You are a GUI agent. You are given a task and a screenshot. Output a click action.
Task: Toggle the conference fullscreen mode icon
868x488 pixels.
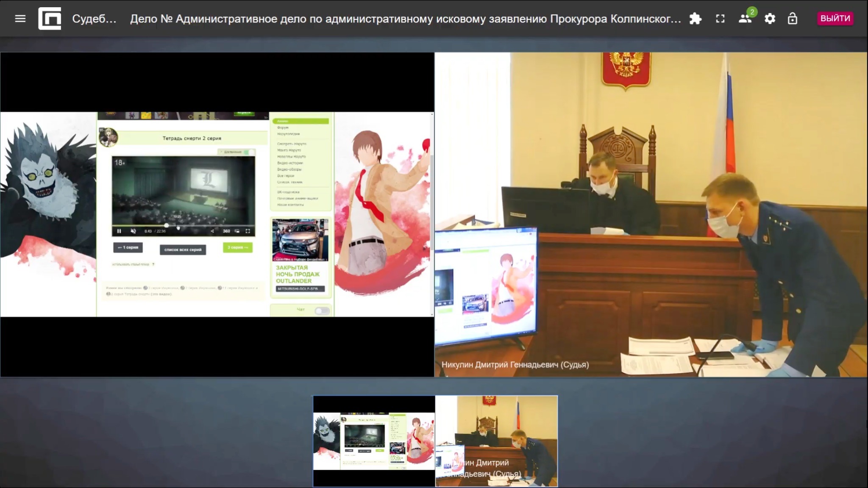tap(720, 19)
